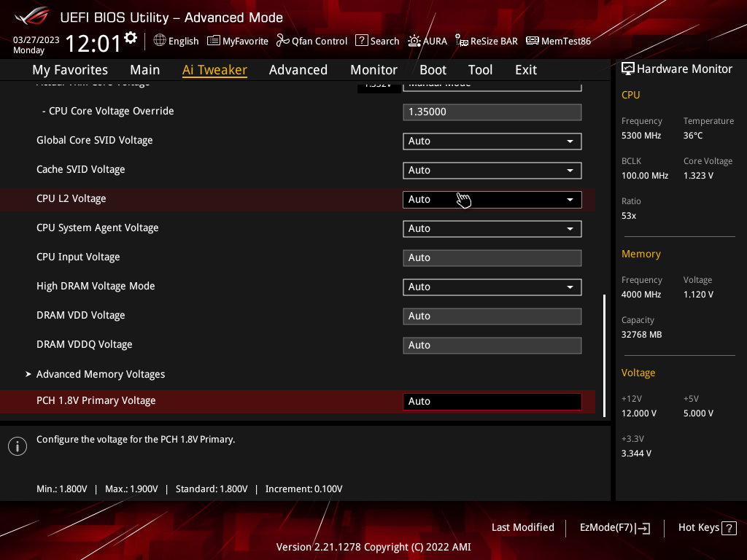Click the 36°C temperature value
This screenshot has height=560, width=747.
pos(693,136)
